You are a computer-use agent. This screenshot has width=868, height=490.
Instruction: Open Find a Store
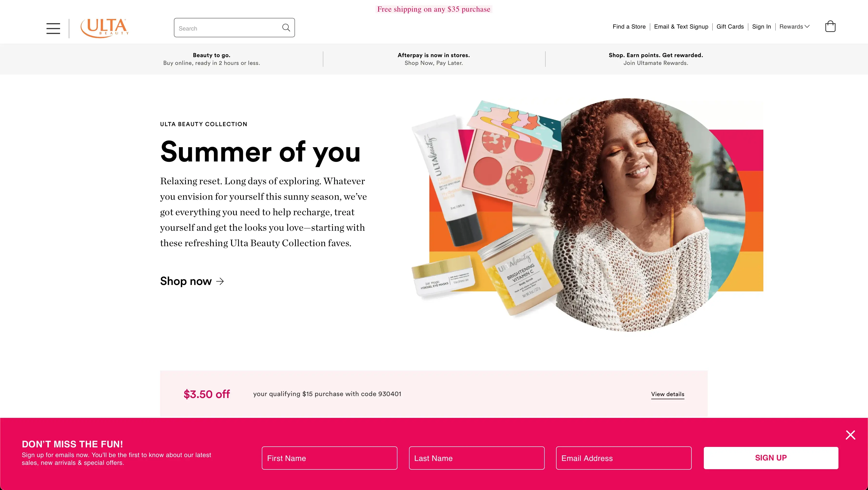pyautogui.click(x=629, y=27)
